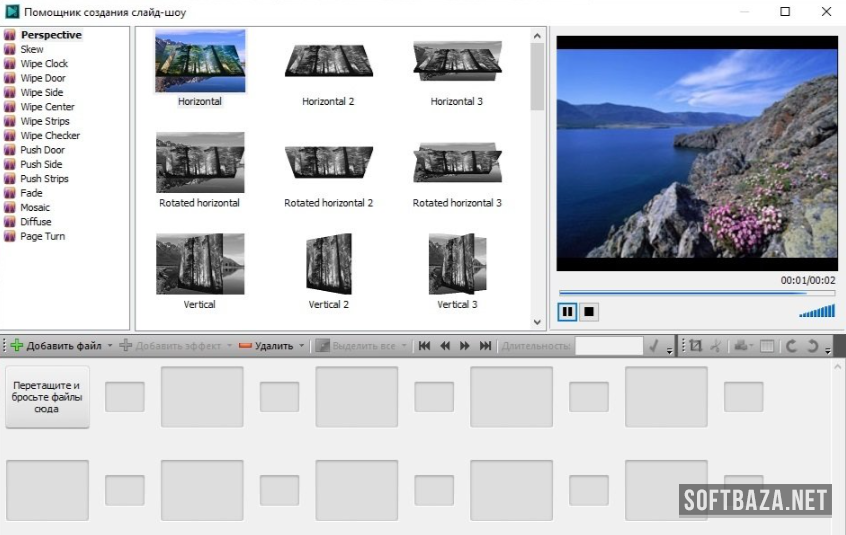This screenshot has width=846, height=535.
Task: Adjust the preview volume level bars
Action: pos(817,312)
